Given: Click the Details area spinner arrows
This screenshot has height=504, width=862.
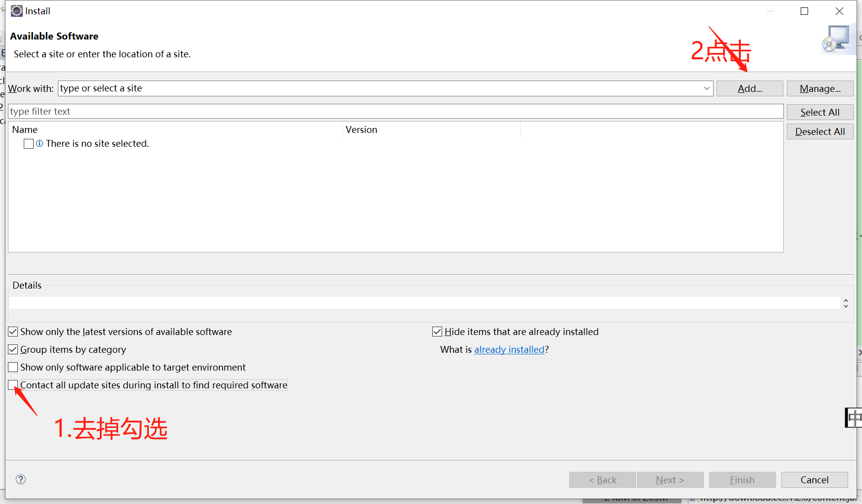Looking at the screenshot, I should 846,303.
